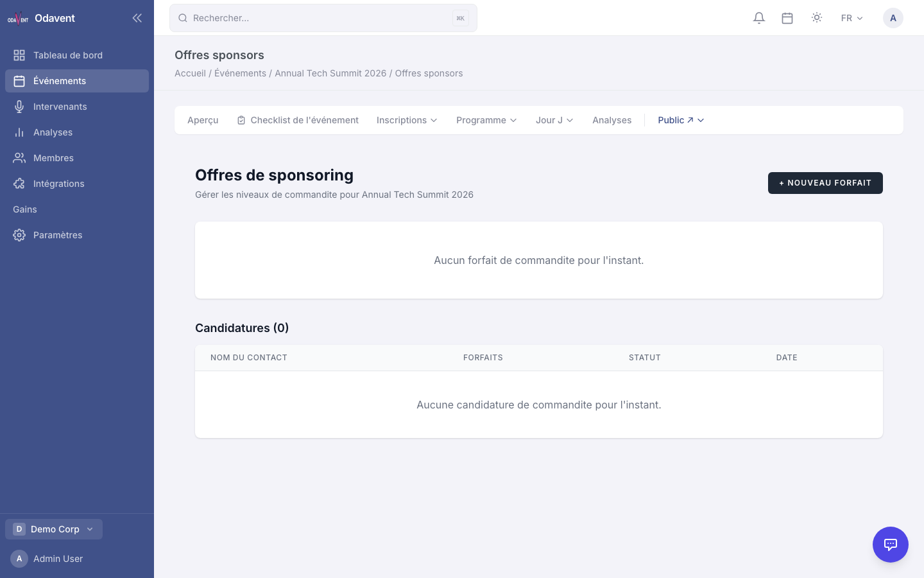
Task: Click the Demo Corp D badge
Action: tap(19, 529)
